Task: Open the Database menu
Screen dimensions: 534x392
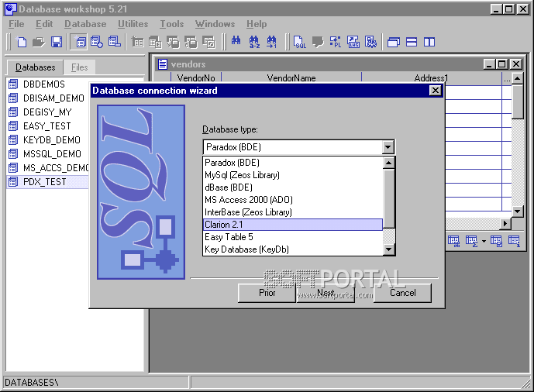Action: pos(85,24)
